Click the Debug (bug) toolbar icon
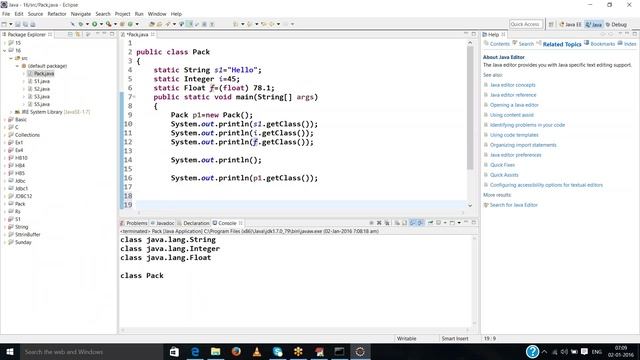Image resolution: width=640 pixels, height=360 pixels. click(81, 24)
